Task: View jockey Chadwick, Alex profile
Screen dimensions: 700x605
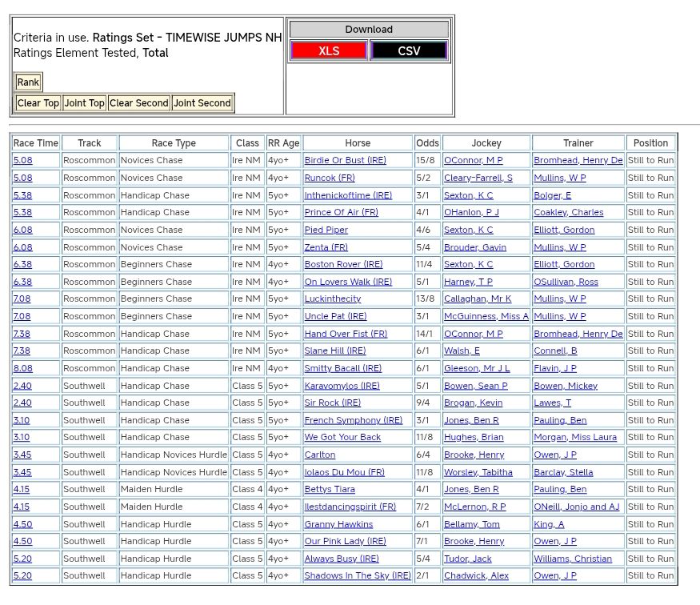Action: 476,576
